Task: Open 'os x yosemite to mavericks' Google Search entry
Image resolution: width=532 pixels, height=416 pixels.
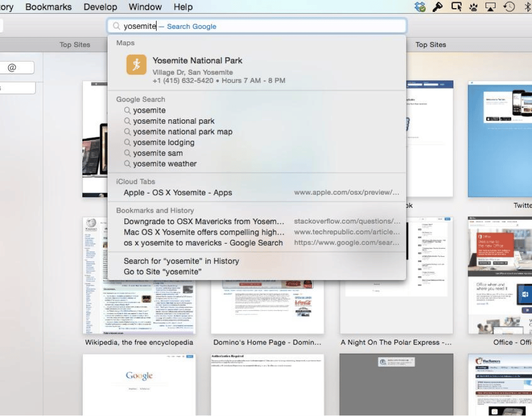Action: click(257, 243)
